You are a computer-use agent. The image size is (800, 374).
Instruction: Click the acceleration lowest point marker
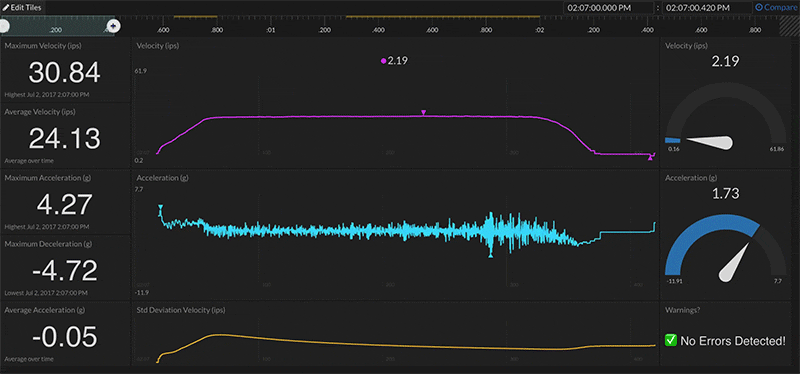[x=490, y=255]
